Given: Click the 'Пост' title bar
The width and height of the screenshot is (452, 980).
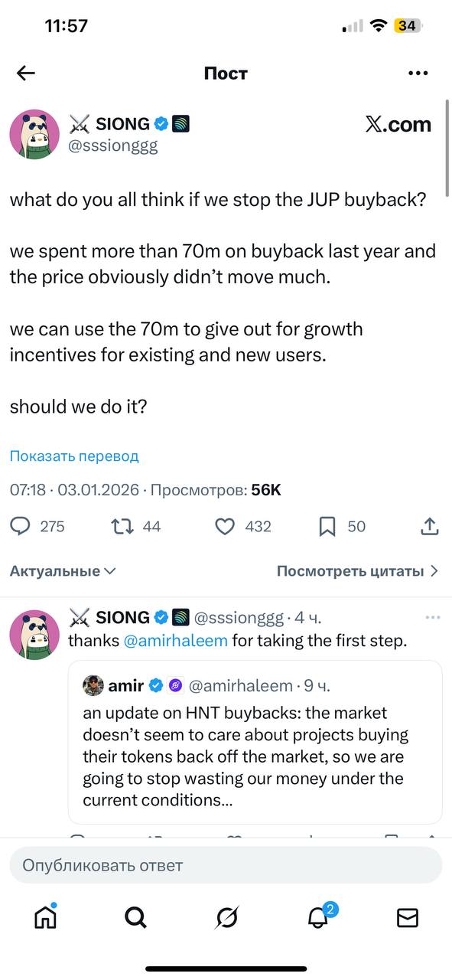Looking at the screenshot, I should coord(226,73).
